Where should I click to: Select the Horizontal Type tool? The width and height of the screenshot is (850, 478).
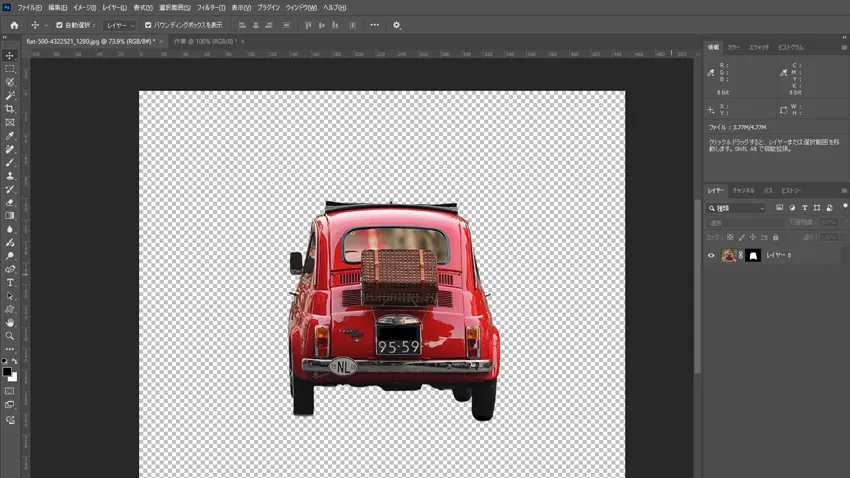10,283
